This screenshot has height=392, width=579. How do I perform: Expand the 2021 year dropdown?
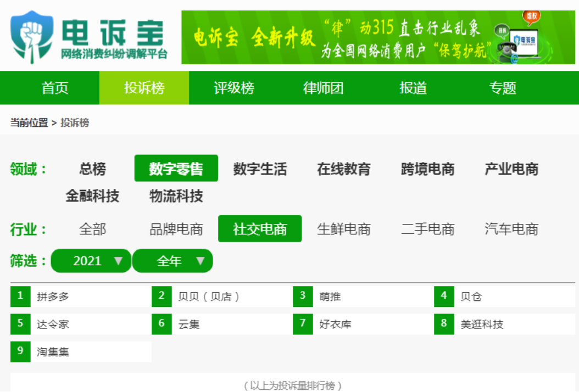coord(91,261)
